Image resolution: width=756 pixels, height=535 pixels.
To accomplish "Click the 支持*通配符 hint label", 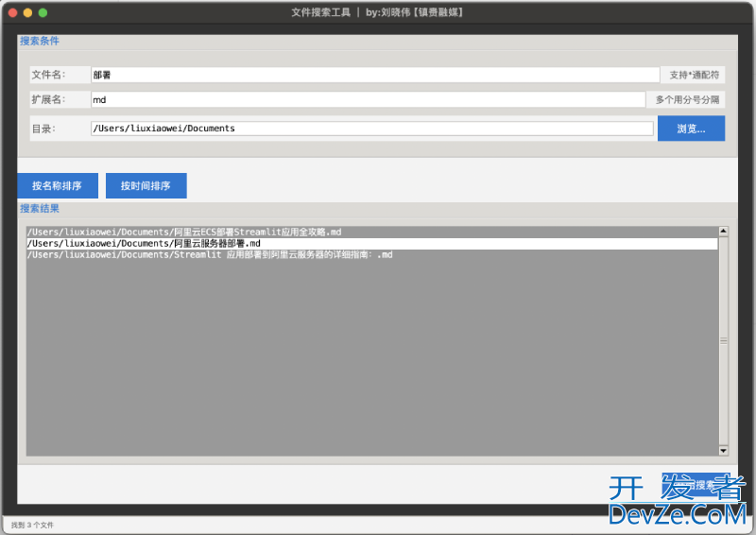I will point(694,75).
